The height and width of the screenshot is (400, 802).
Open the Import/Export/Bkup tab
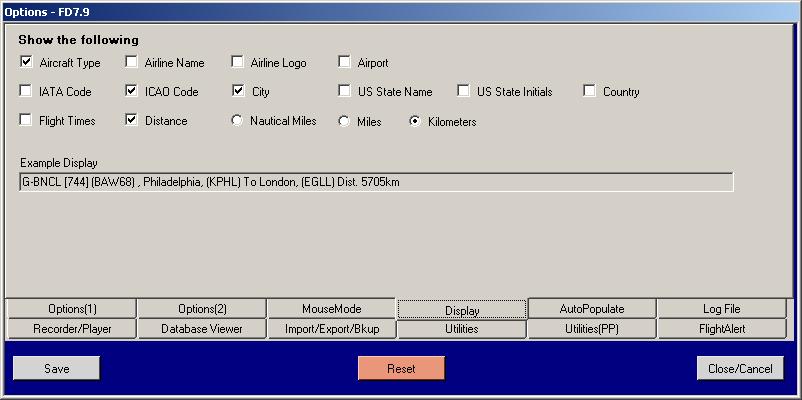tap(332, 329)
